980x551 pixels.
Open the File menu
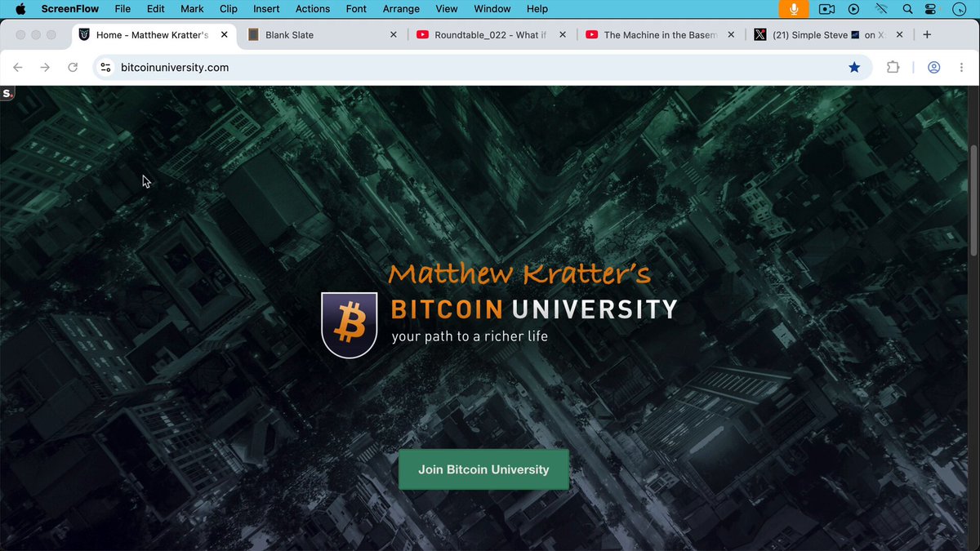[122, 9]
